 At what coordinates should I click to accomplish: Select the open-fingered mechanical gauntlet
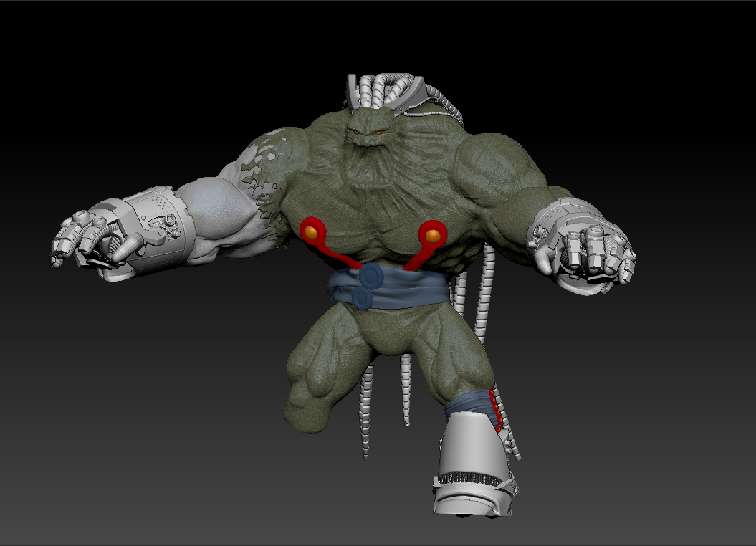point(123,234)
